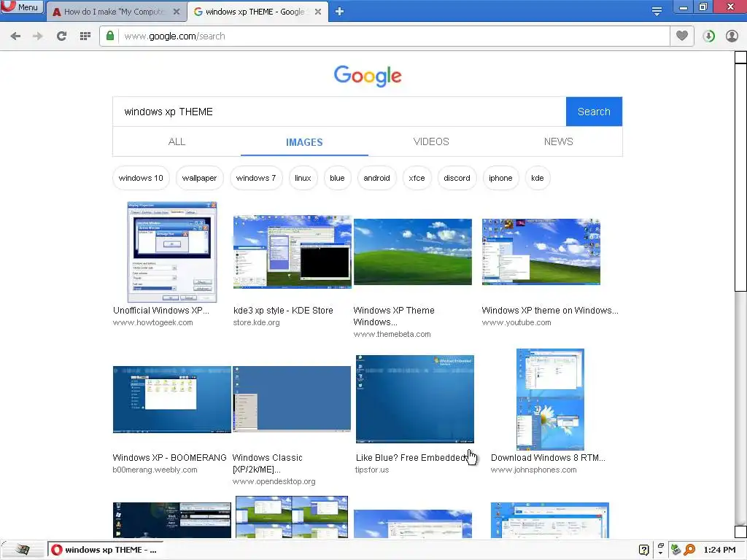Open the youtube.com Windows XP theme thumbnail
Image resolution: width=747 pixels, height=560 pixels.
click(x=541, y=252)
